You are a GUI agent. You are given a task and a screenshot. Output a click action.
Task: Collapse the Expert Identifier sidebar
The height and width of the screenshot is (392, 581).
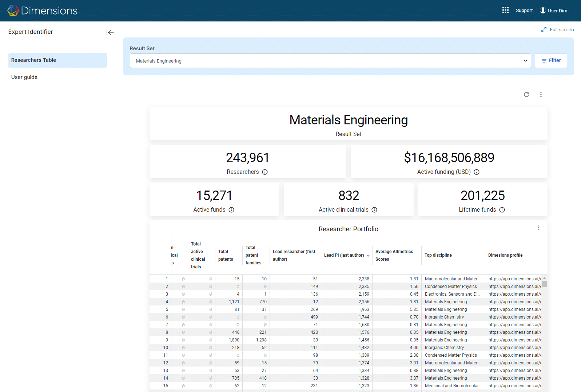pyautogui.click(x=110, y=32)
